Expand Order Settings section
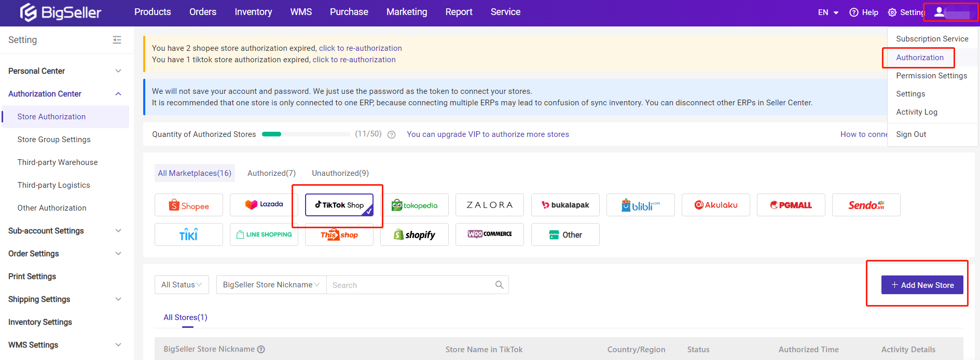The width and height of the screenshot is (980, 360). click(x=118, y=254)
